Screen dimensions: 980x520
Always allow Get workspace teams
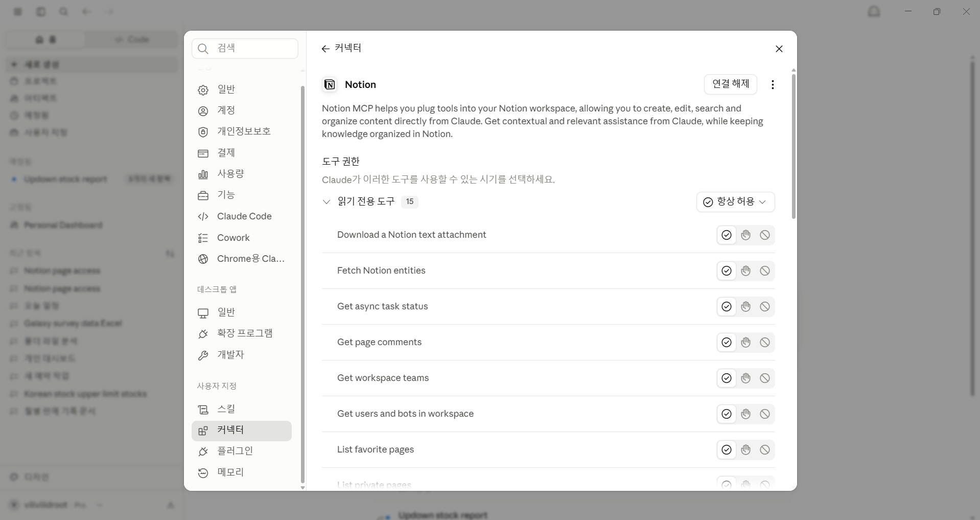click(727, 378)
